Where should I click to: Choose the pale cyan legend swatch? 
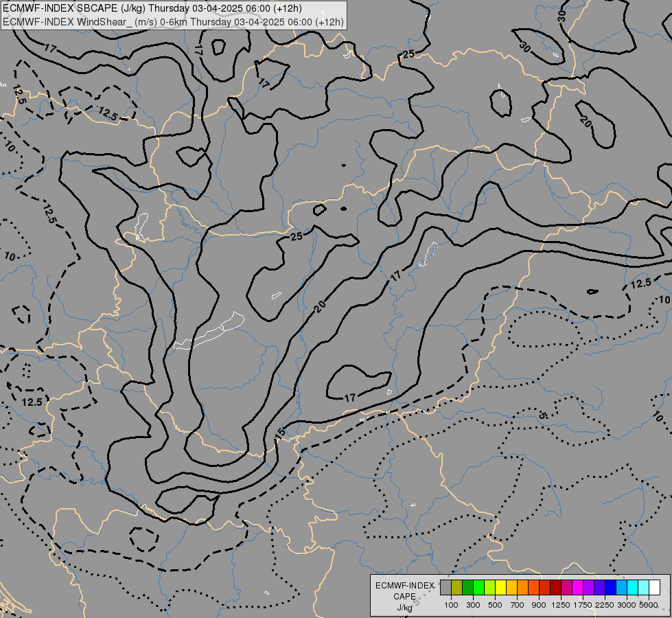click(x=644, y=587)
